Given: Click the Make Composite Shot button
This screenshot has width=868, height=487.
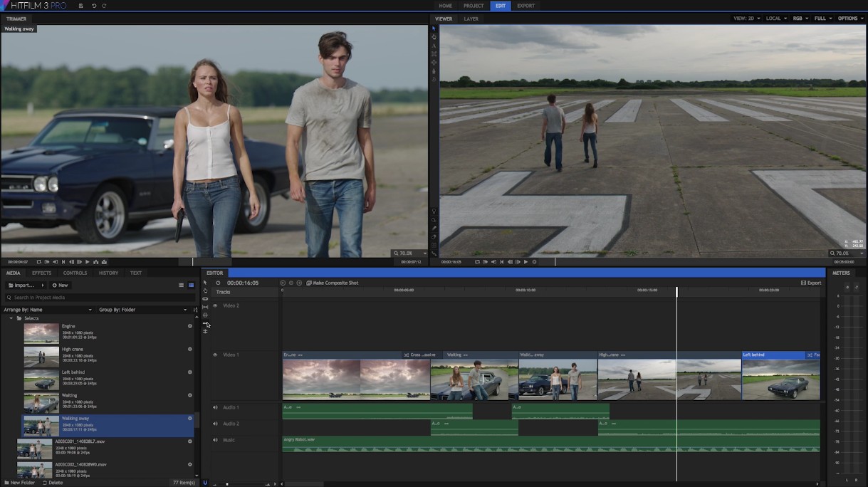Looking at the screenshot, I should click(x=332, y=283).
